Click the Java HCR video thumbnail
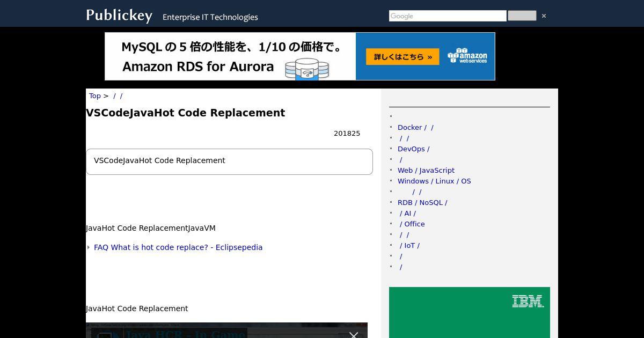This screenshot has height=338, width=644. pyautogui.click(x=226, y=330)
